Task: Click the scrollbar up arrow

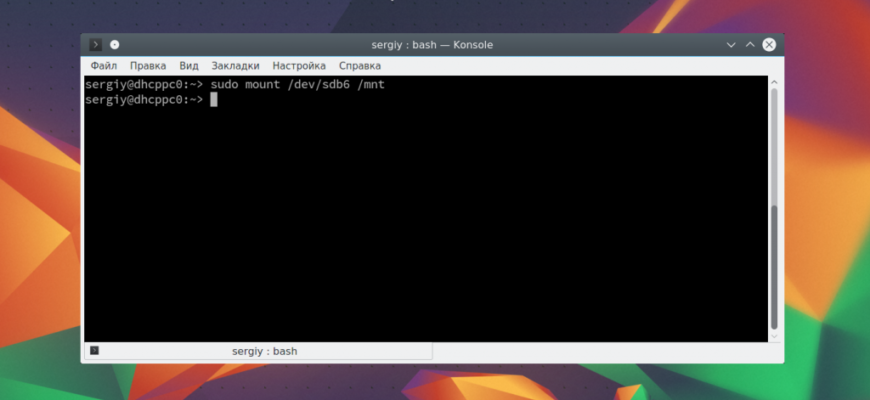Action: click(x=775, y=82)
